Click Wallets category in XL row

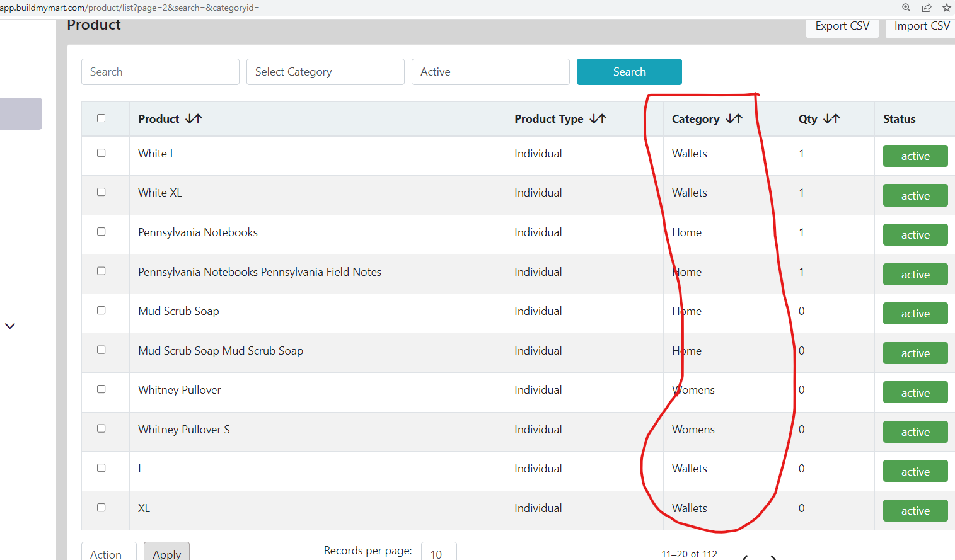pos(690,508)
